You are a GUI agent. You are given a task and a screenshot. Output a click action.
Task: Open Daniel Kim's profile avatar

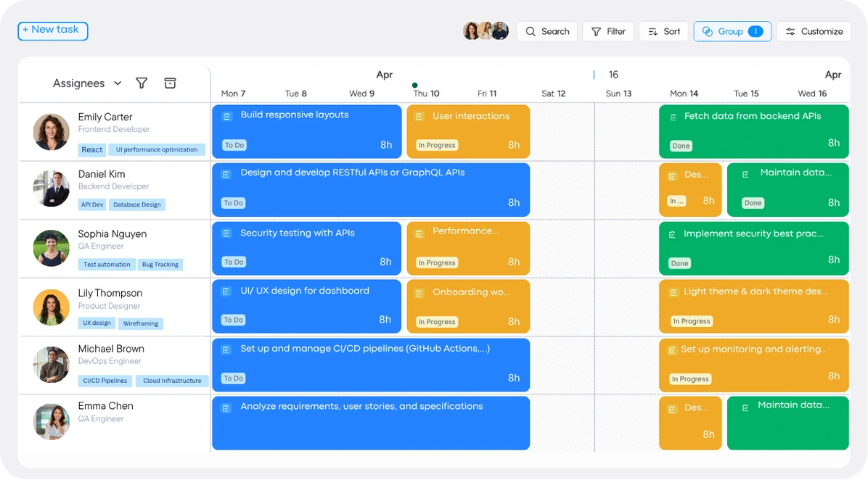click(51, 190)
